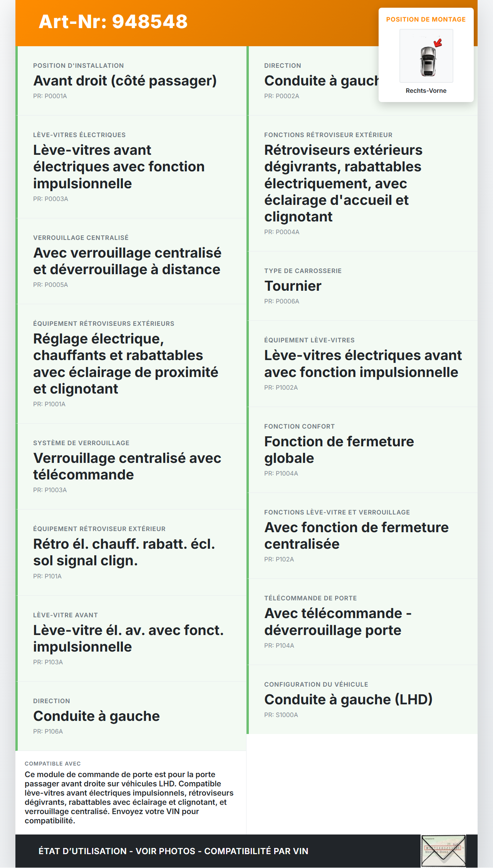Select 'Avec télécommande - déverrouillage porte' entry
The width and height of the screenshot is (493, 868).
[338, 622]
